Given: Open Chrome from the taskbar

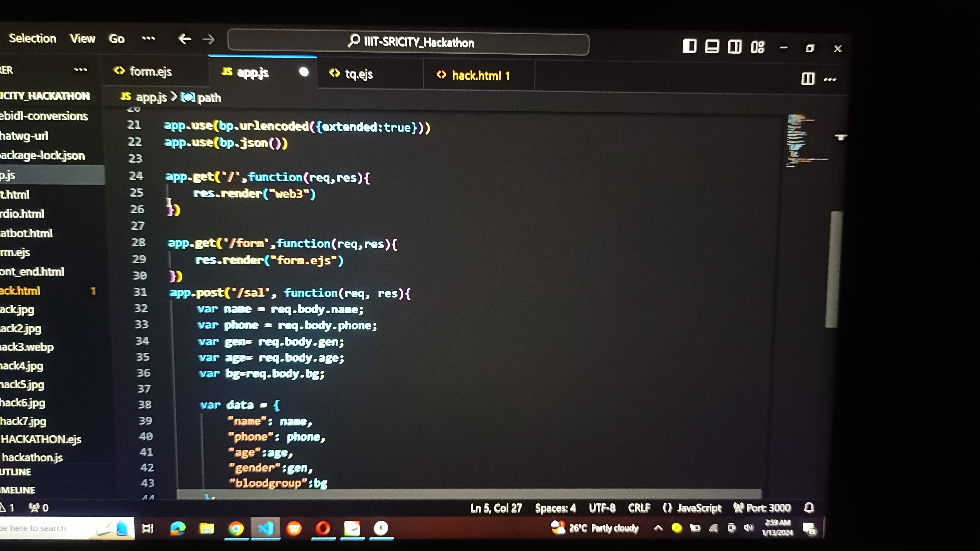Looking at the screenshot, I should coord(236,528).
